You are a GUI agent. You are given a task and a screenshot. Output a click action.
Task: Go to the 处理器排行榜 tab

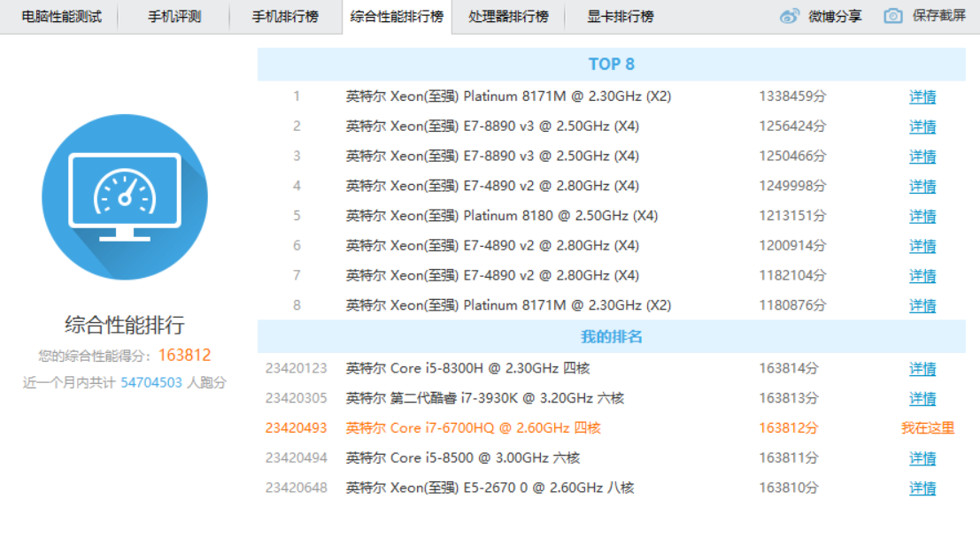pos(509,16)
